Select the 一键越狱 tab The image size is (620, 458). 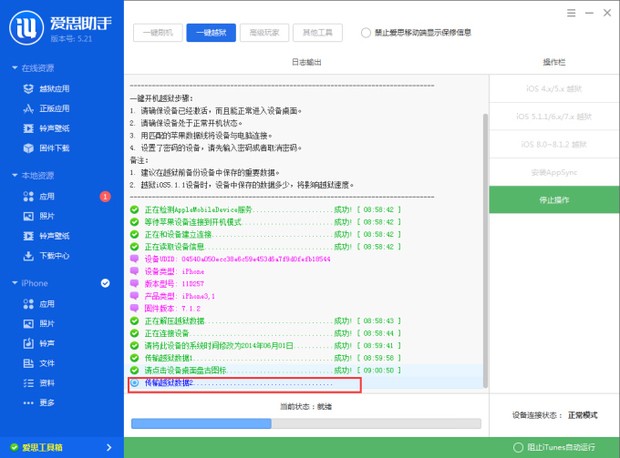click(x=211, y=32)
